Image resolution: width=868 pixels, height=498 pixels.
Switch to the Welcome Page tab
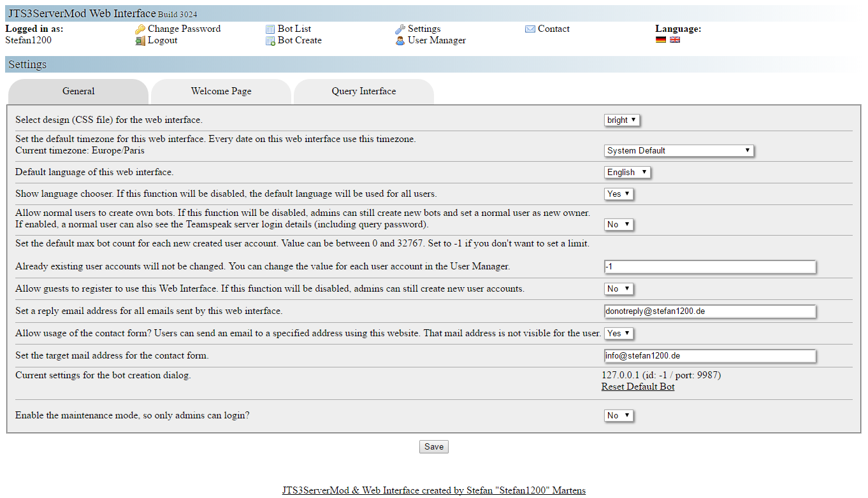click(x=221, y=92)
